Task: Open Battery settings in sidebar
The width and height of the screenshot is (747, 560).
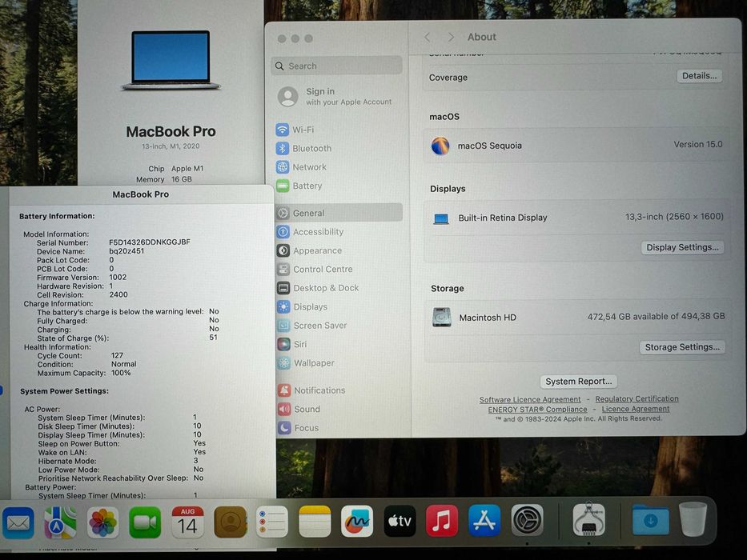Action: point(338,186)
